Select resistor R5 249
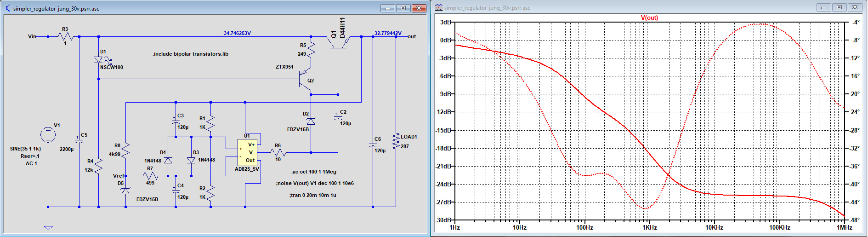This screenshot has width=868, height=237. click(x=311, y=49)
